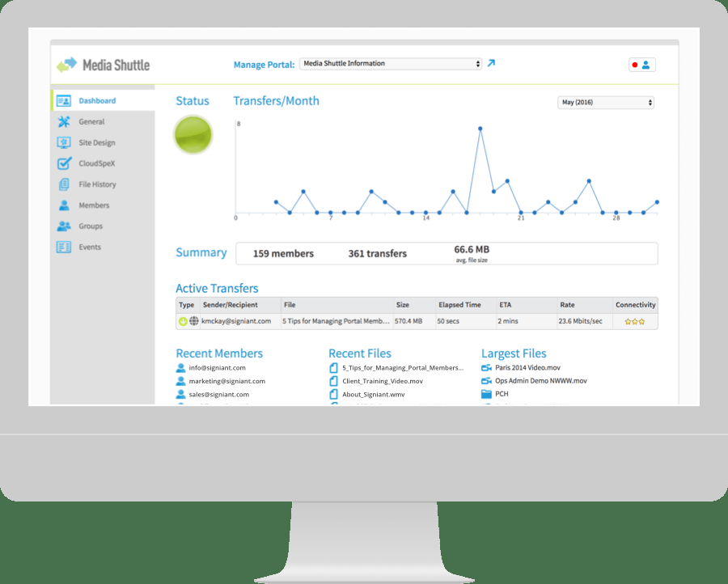Viewport: 728px width, 584px height.
Task: Click the three-star connectivity rating
Action: click(635, 321)
